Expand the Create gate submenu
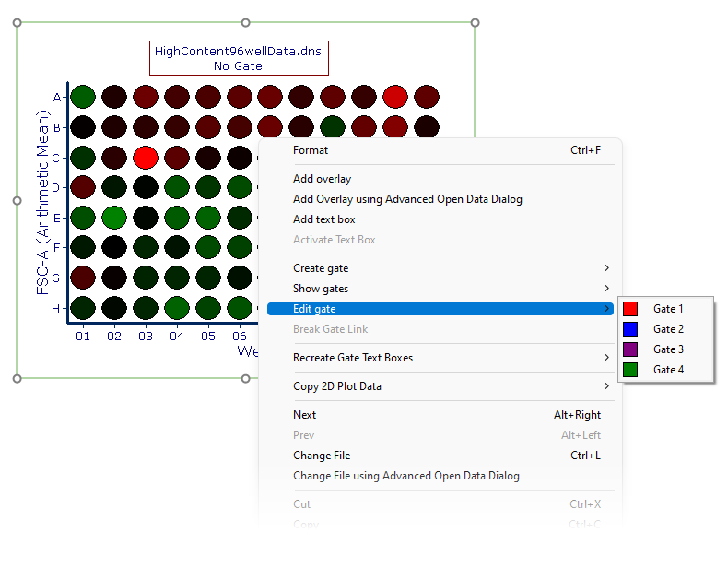Screen dimensions: 728x580 (x=440, y=268)
